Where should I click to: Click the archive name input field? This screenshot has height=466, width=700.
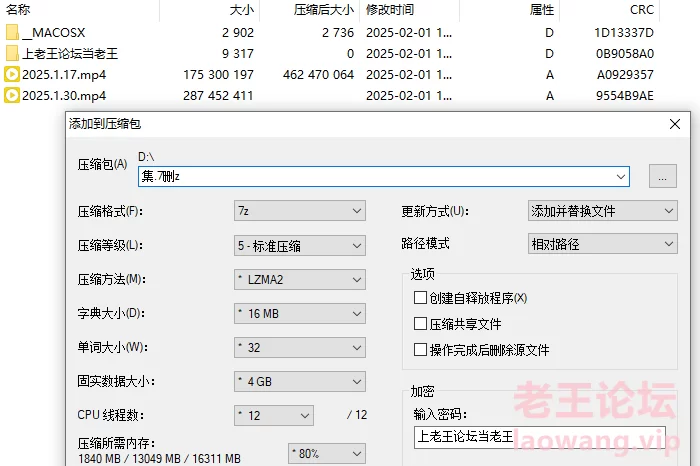click(384, 177)
